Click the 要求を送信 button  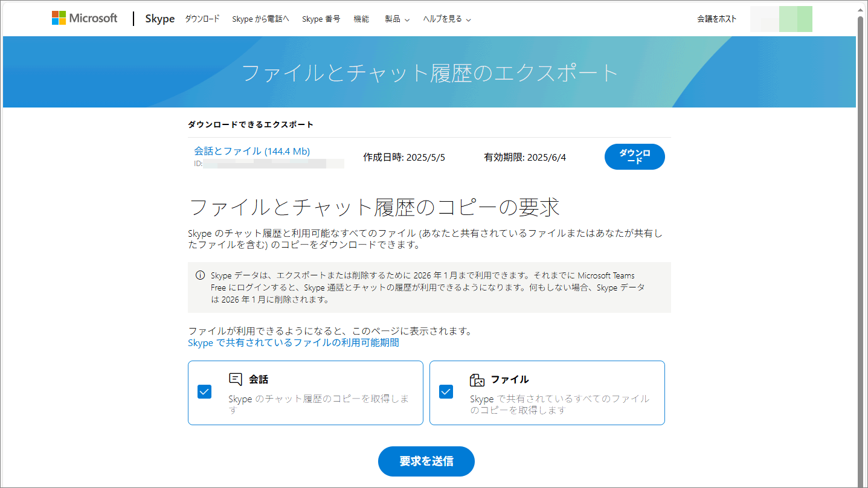[426, 461]
